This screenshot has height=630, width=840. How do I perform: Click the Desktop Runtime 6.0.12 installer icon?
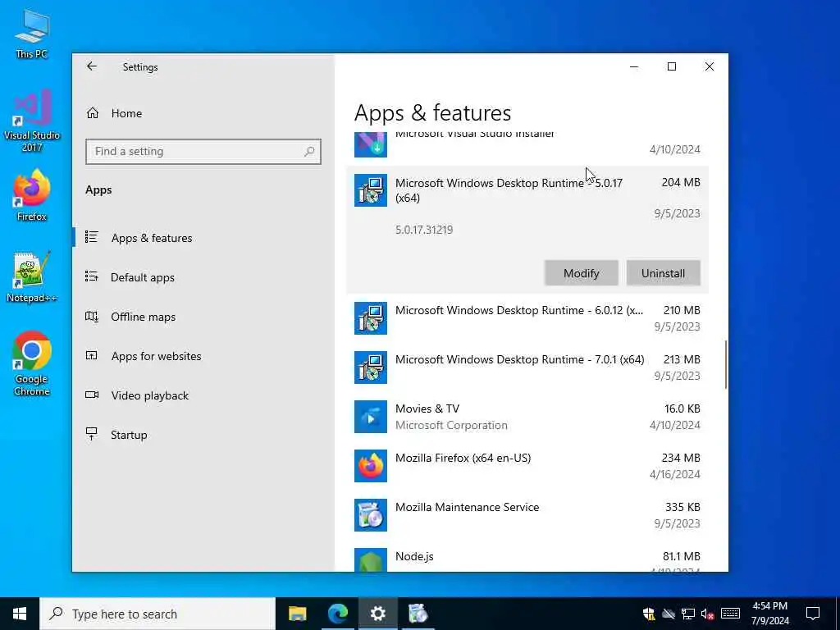371,317
